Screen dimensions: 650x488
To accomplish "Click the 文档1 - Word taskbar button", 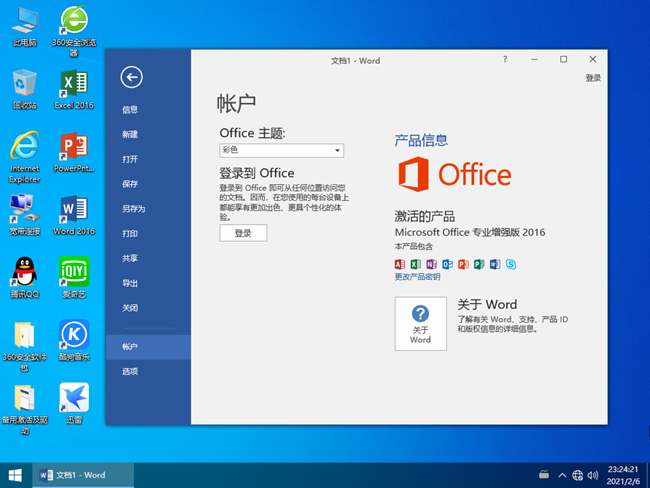I will 83,475.
